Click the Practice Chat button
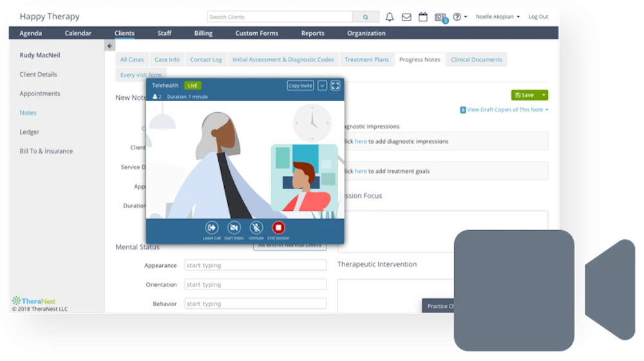 point(438,306)
